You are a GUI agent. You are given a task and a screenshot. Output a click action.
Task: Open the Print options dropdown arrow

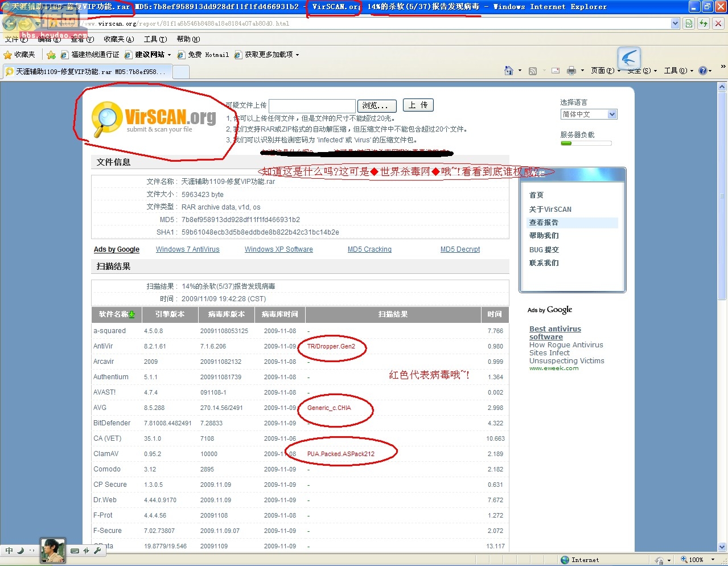tap(582, 71)
